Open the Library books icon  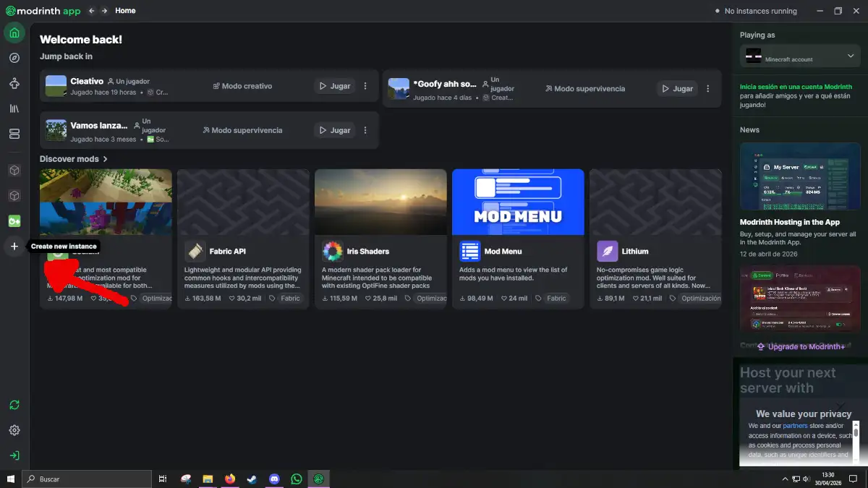pos(14,108)
